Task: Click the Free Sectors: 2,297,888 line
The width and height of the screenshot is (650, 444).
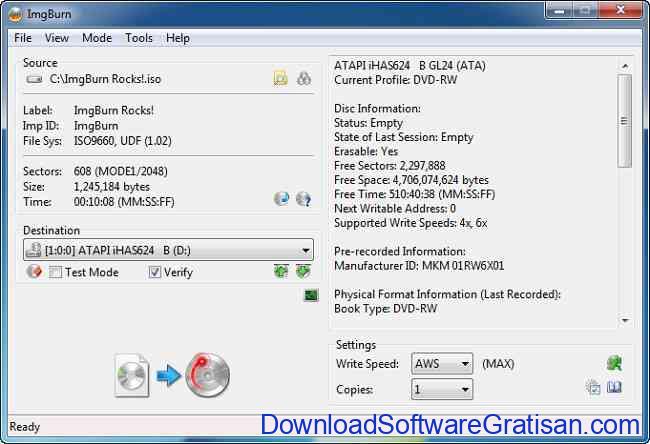Action: (390, 165)
